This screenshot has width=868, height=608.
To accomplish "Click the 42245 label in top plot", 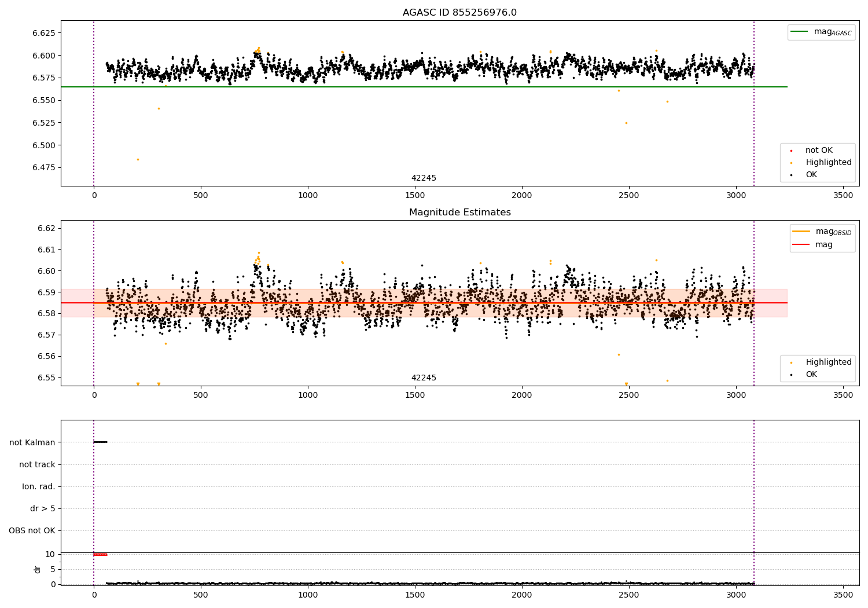I will (x=424, y=178).
